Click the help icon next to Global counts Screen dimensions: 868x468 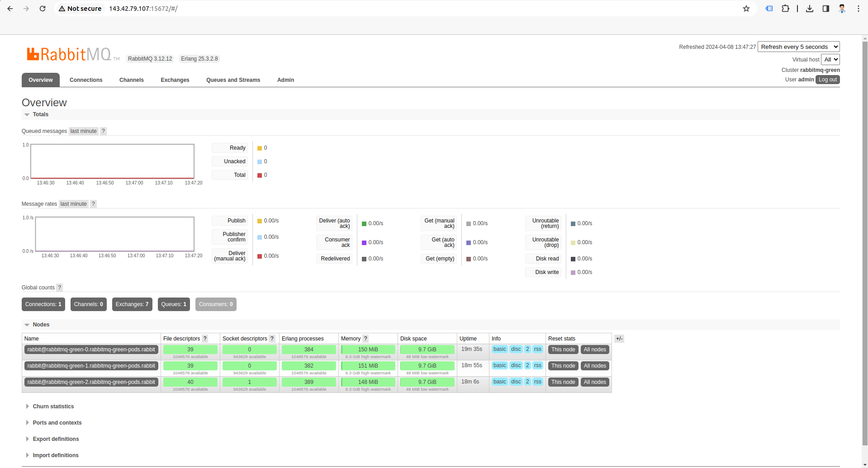click(x=59, y=288)
